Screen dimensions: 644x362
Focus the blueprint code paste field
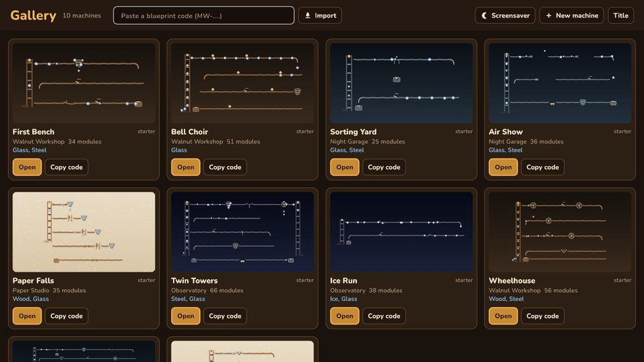point(204,15)
